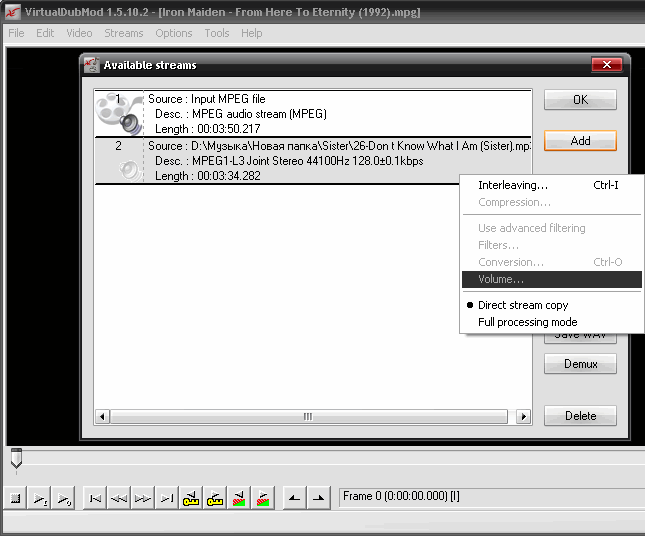
Task: Go to previous scene change
Action: point(239,498)
